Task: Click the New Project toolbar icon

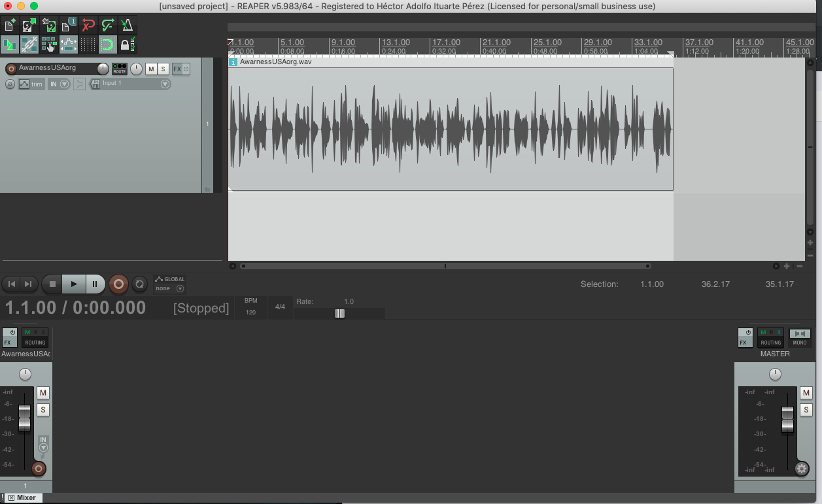Action: [10, 25]
